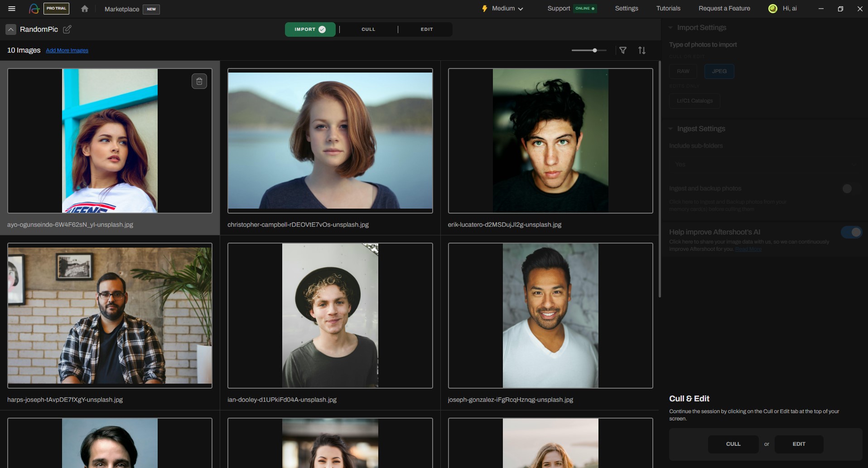Image resolution: width=868 pixels, height=468 pixels.
Task: Open Request a Feature
Action: click(x=724, y=9)
